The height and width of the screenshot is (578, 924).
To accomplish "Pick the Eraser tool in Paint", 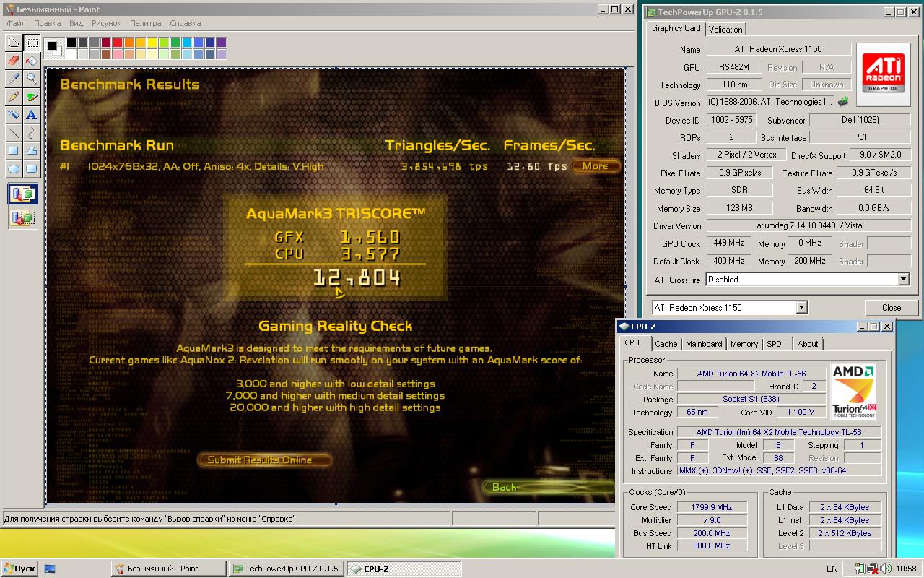I will point(13,61).
